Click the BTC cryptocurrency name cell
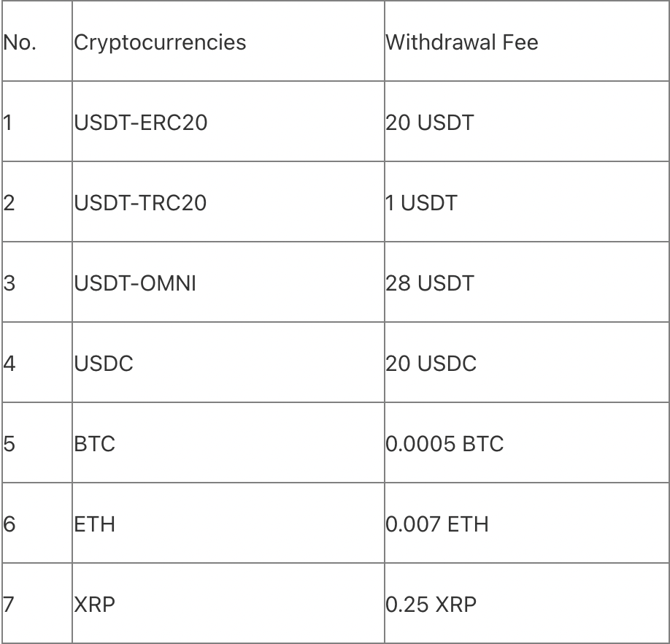The height and width of the screenshot is (644, 670). click(95, 443)
